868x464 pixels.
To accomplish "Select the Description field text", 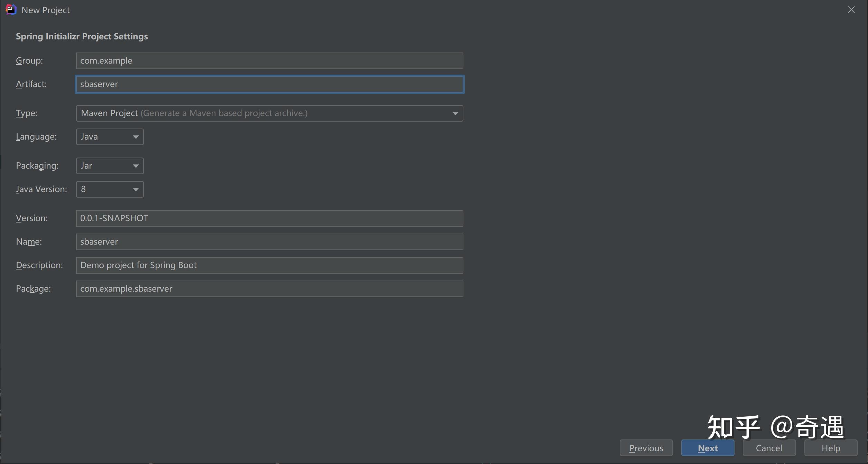I will [x=269, y=265].
